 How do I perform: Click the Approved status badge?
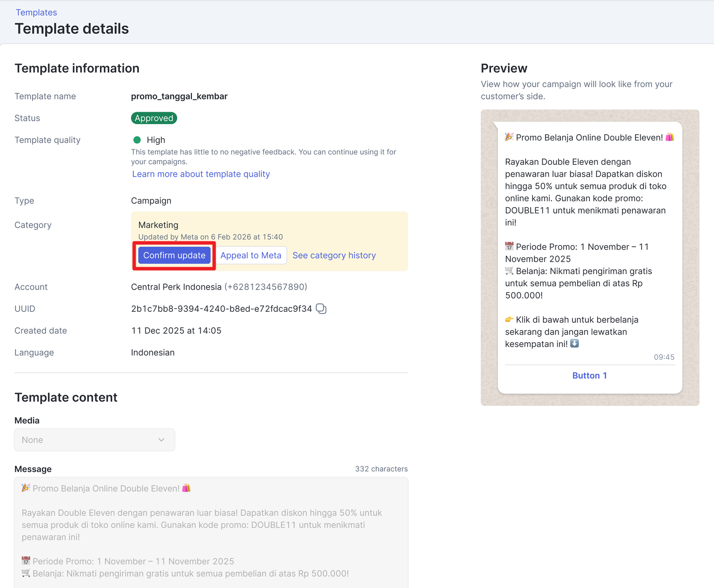tap(154, 118)
